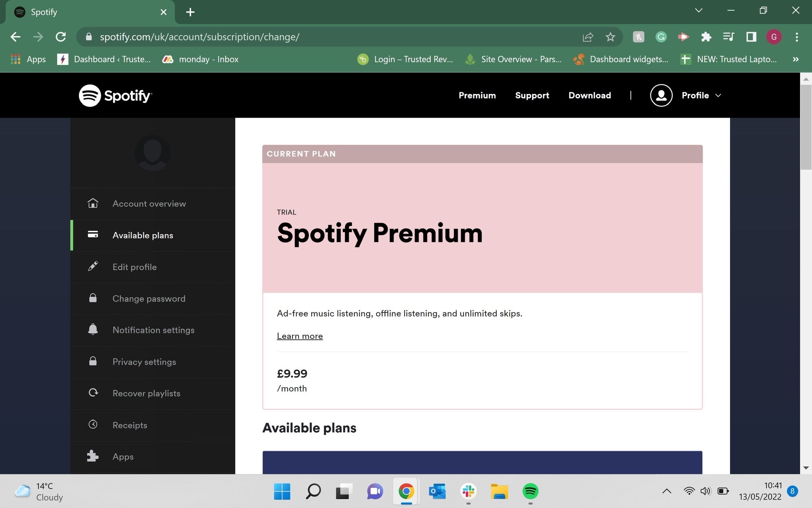Image resolution: width=812 pixels, height=508 pixels.
Task: Open the weather widget showing 14°C Cloudy
Action: [39, 491]
